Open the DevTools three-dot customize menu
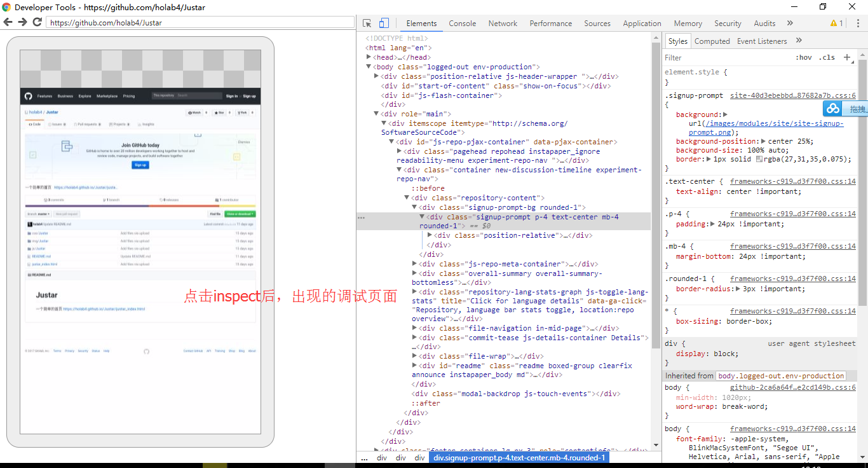This screenshot has height=468, width=868. [858, 24]
